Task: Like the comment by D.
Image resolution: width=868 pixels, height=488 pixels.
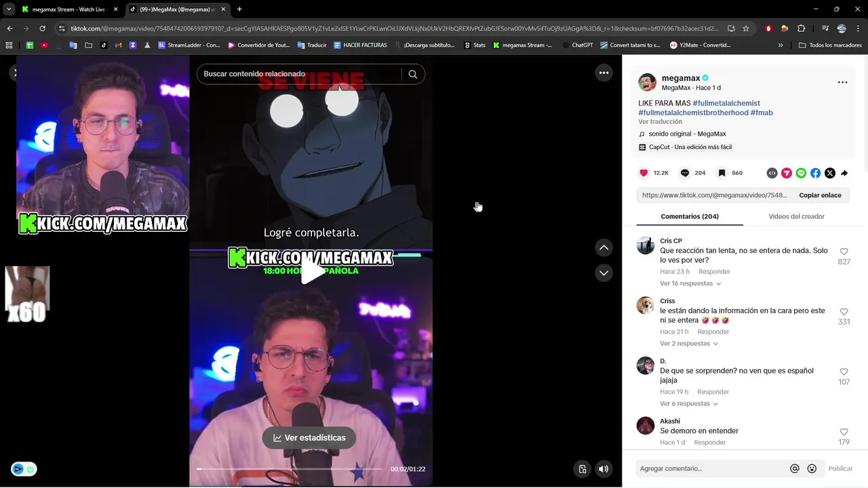Action: point(844,371)
